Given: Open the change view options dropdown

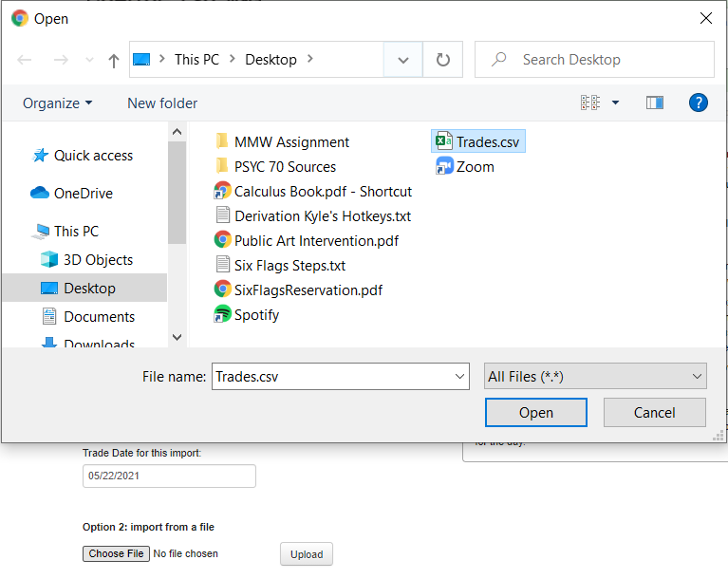Looking at the screenshot, I should click(615, 103).
